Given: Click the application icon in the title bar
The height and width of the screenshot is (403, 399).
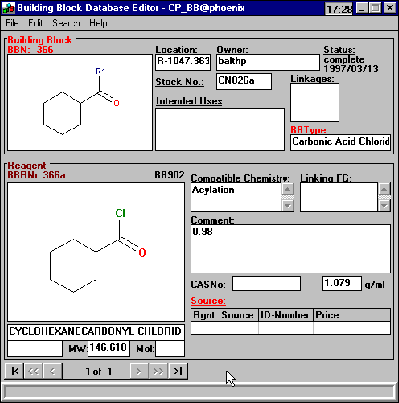Looking at the screenshot, I should pyautogui.click(x=8, y=8).
